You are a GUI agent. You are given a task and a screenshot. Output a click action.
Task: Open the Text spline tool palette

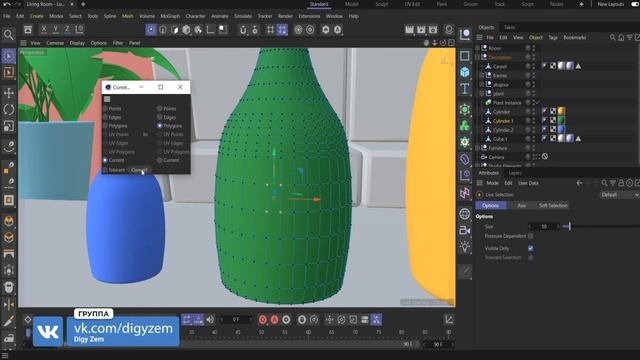(x=464, y=89)
